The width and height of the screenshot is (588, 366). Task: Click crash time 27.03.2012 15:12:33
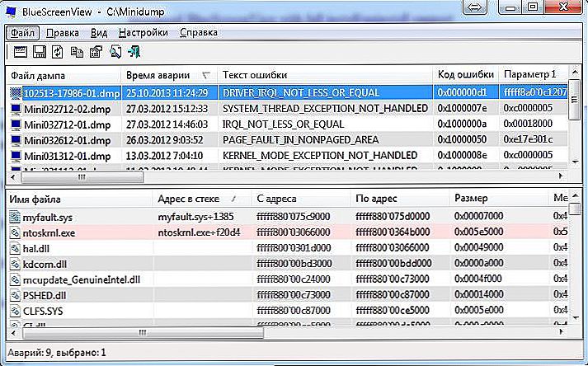(167, 109)
